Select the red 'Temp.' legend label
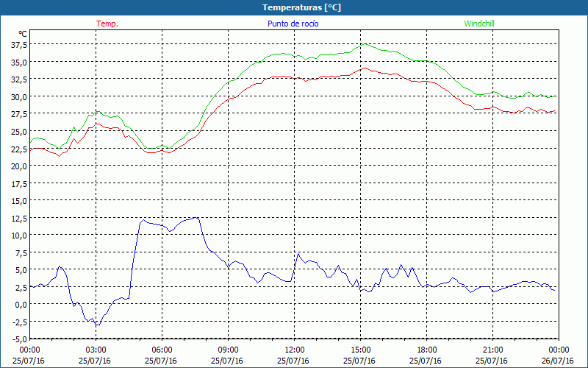The width and height of the screenshot is (588, 368). [107, 24]
